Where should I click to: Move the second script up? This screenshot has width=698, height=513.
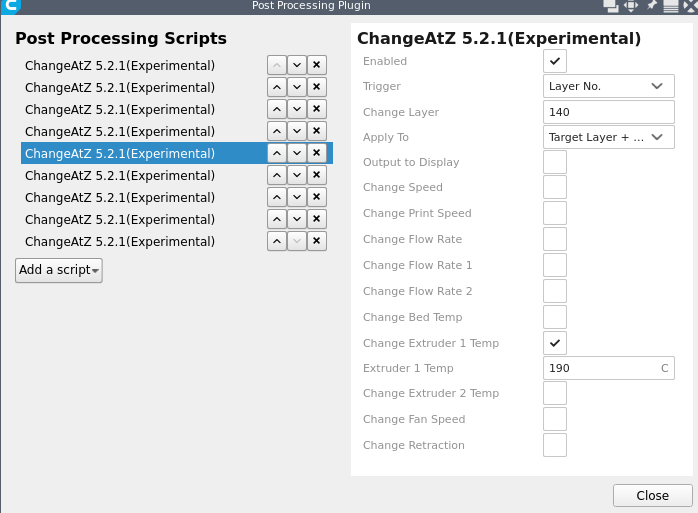click(277, 87)
